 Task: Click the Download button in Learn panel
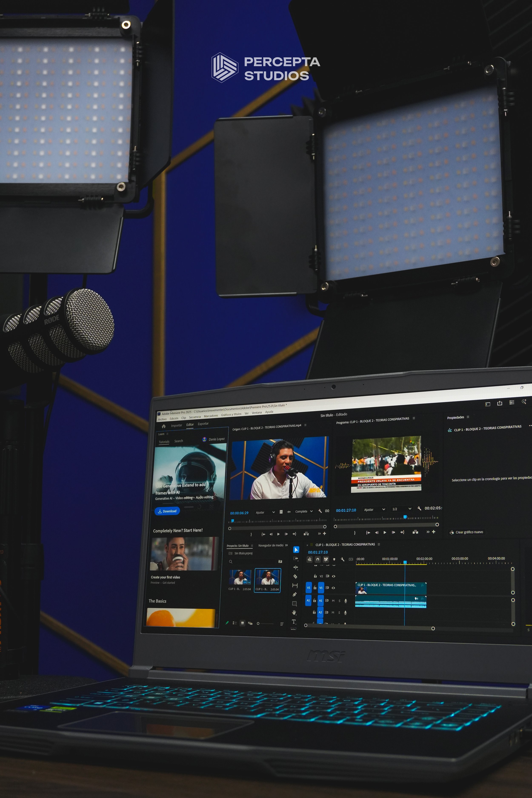(x=167, y=511)
